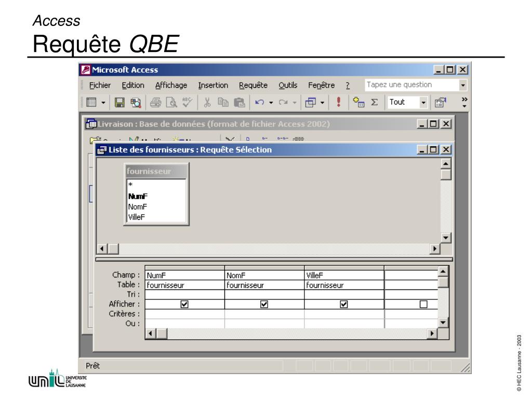The width and height of the screenshot is (532, 399).
Task: Click scroll up arrow in table pane
Action: pyautogui.click(x=446, y=164)
